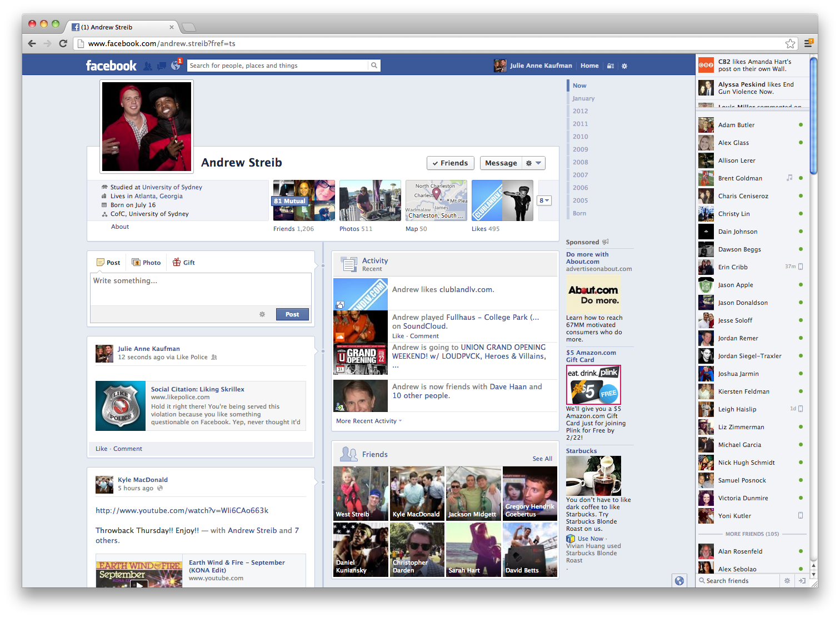Open David Betts friend thumbnail
The image size is (840, 618).
click(530, 549)
